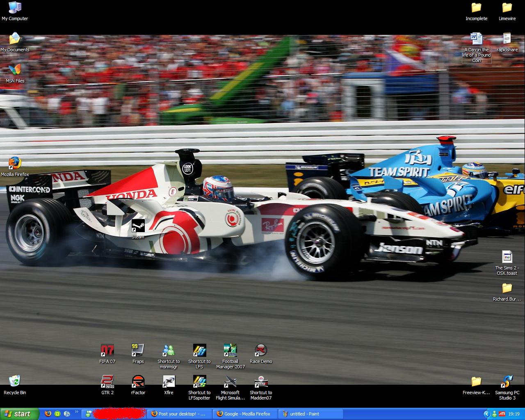The height and width of the screenshot is (420, 525).
Task: Select the rapidshare text file icon
Action: [x=507, y=42]
